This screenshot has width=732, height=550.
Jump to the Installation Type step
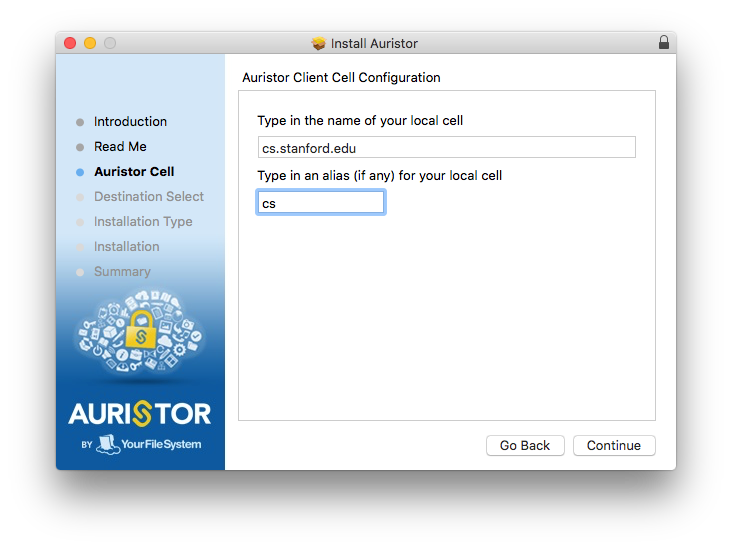click(143, 222)
